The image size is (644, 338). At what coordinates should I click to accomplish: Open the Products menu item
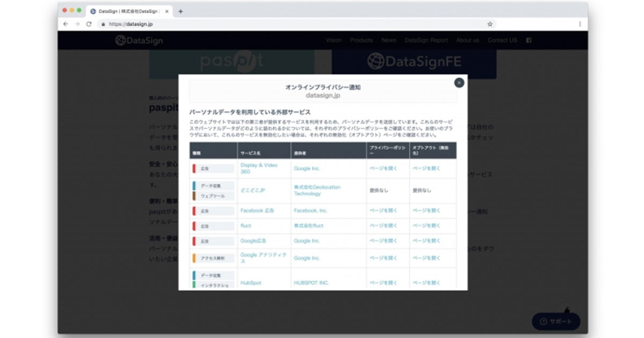click(x=361, y=40)
